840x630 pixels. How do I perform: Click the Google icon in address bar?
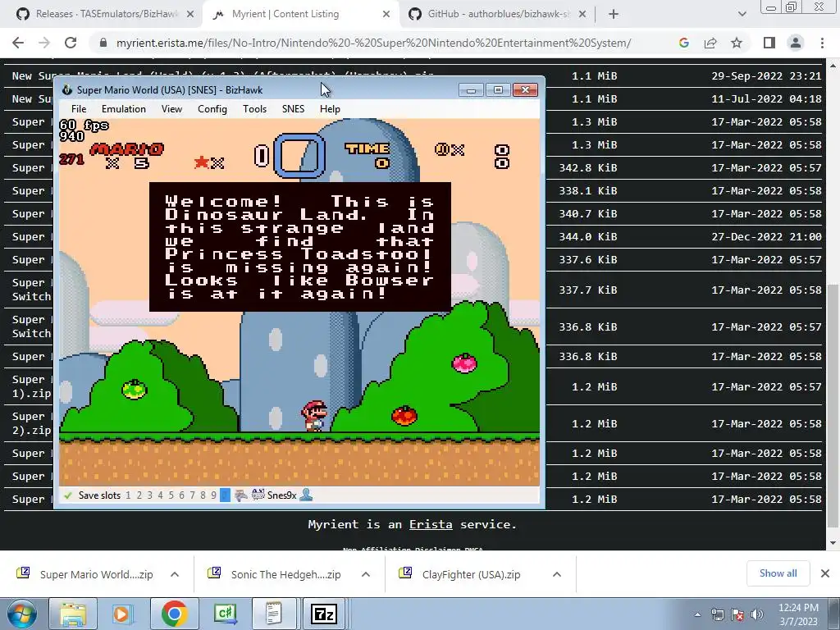tap(684, 43)
